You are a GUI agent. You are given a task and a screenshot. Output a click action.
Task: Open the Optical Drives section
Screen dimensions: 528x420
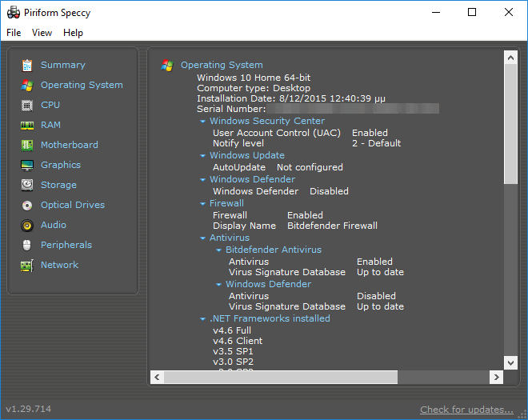tap(73, 205)
